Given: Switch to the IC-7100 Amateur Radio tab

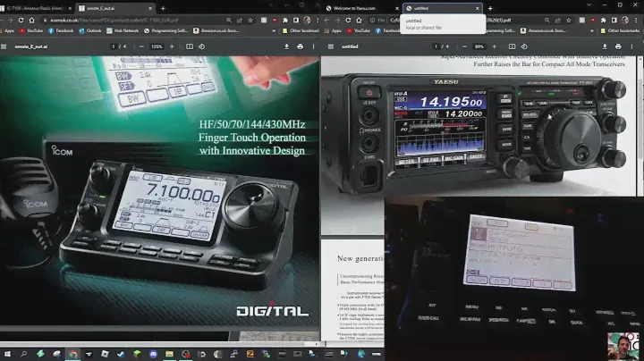Looking at the screenshot, I should [36, 7].
